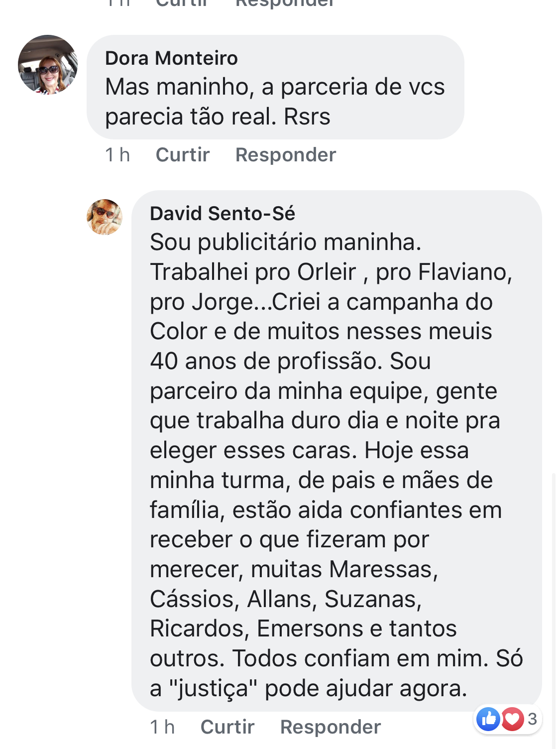Image resolution: width=560 pixels, height=749 pixels.
Task: Reply to Dora Monteiro's comment with Responder
Action: tap(285, 155)
